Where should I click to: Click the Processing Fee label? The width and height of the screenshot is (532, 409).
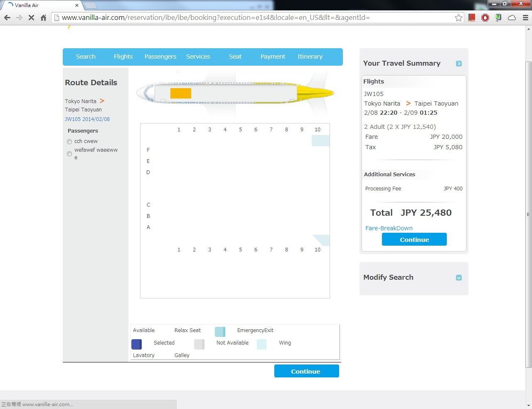pyautogui.click(x=383, y=189)
